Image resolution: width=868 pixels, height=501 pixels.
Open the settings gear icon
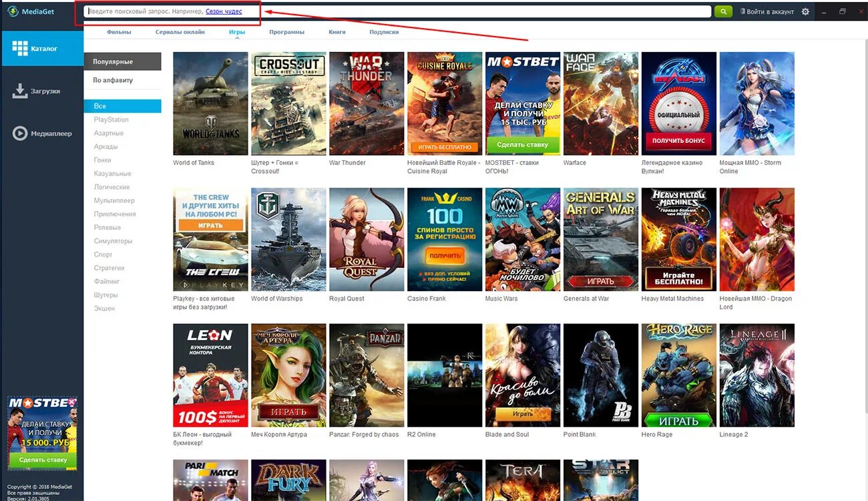[x=805, y=11]
